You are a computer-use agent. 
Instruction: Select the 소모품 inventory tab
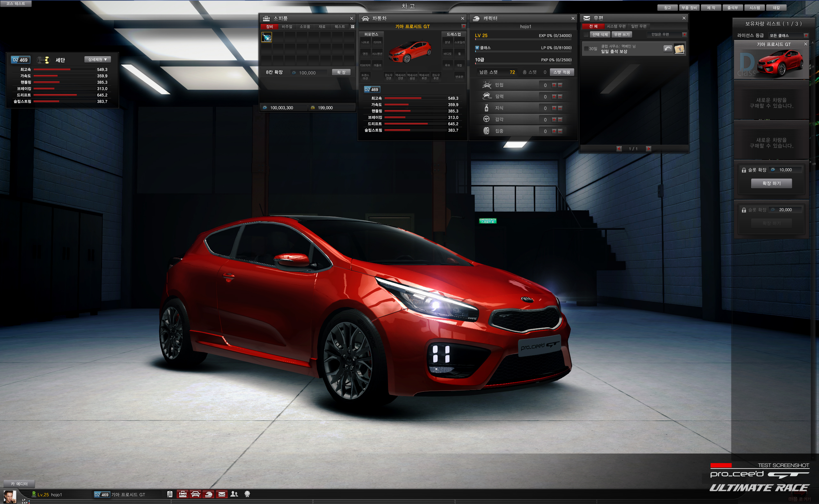(305, 27)
